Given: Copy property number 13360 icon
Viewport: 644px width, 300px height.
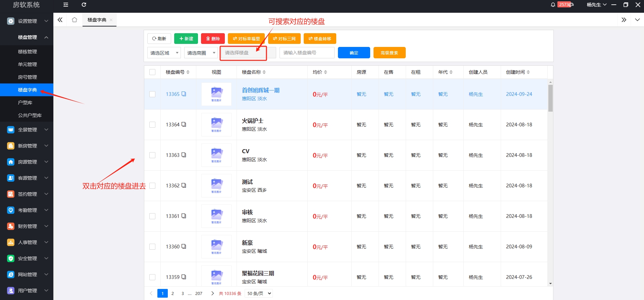Looking at the screenshot, I should (x=184, y=246).
